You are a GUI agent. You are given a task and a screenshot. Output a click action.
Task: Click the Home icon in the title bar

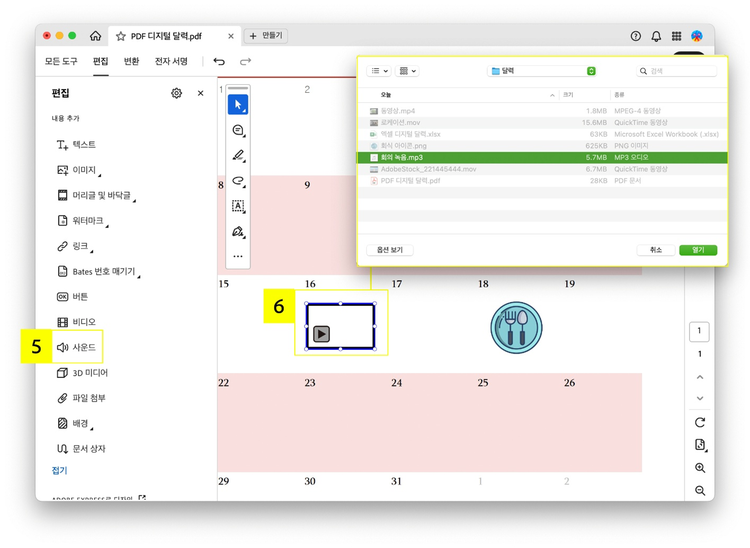(95, 36)
